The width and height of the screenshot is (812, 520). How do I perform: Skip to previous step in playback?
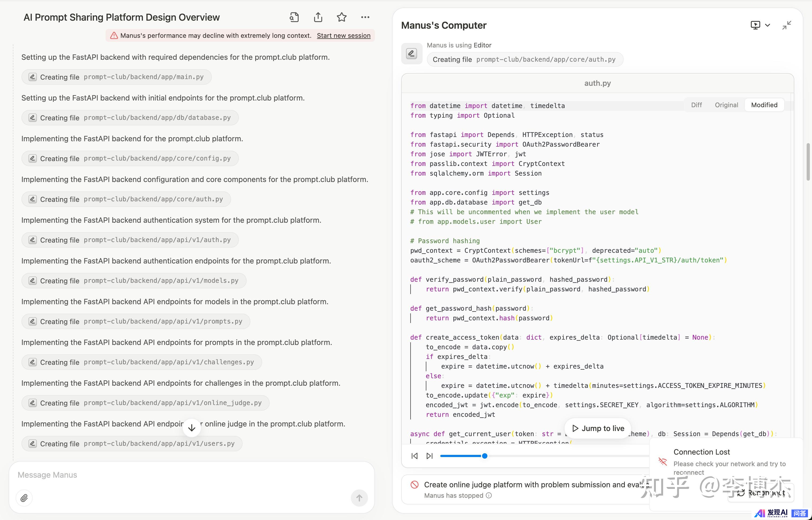click(415, 456)
